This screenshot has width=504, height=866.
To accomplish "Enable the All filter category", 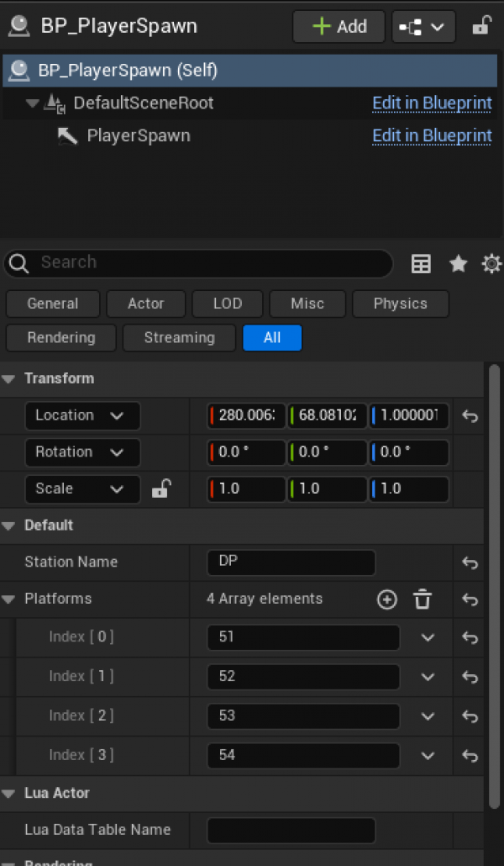I will 272,338.
